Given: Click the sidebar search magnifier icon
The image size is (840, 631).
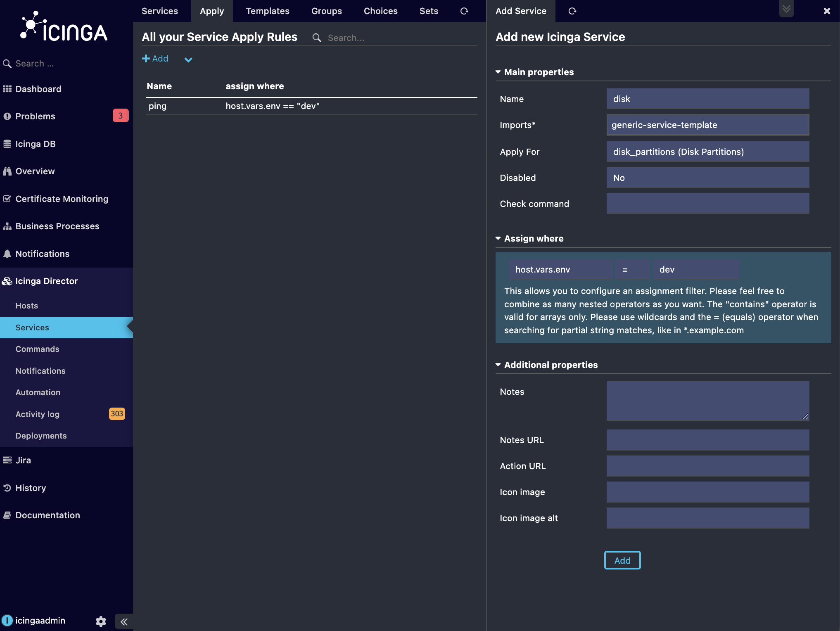Looking at the screenshot, I should click(x=7, y=64).
